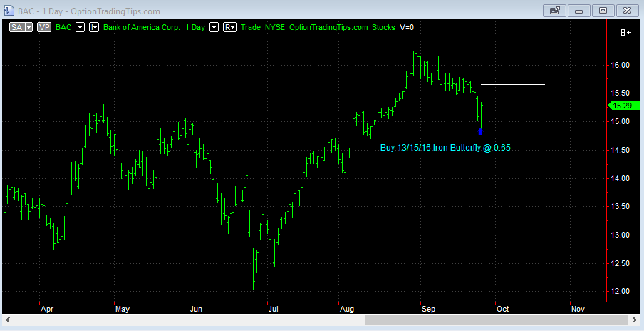The height and width of the screenshot is (331, 644).
Task: Click the 12.00 price axis label
Action: coord(620,291)
